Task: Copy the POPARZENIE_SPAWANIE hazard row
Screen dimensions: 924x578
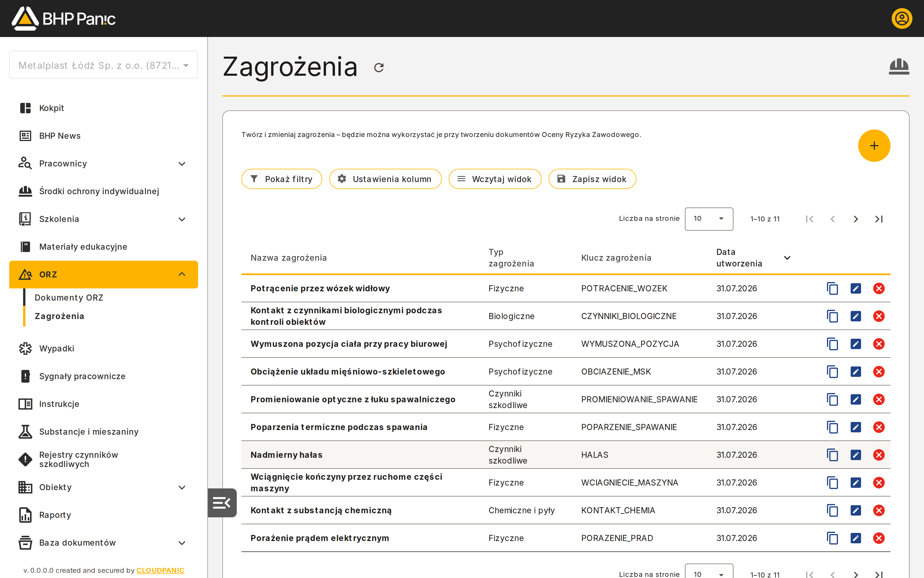Action: tap(832, 427)
